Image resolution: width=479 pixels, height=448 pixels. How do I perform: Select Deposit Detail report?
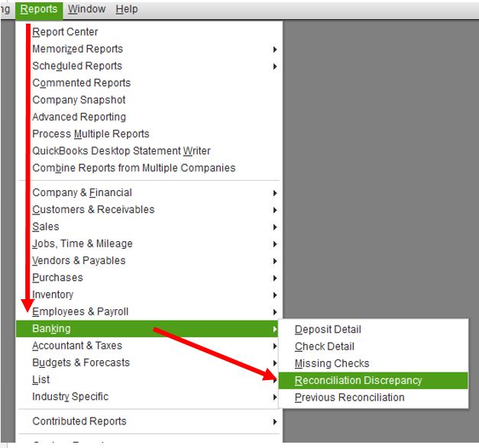click(x=373, y=330)
